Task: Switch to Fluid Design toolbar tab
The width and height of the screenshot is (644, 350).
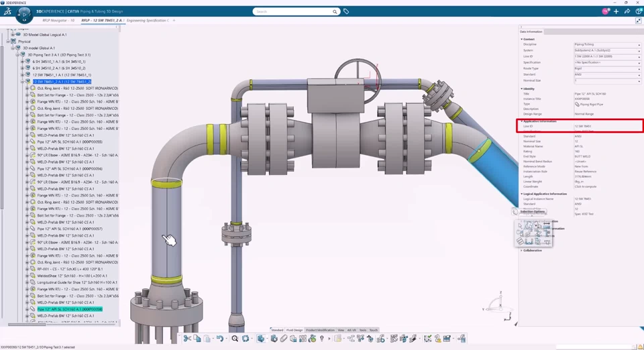Action: coord(294,330)
